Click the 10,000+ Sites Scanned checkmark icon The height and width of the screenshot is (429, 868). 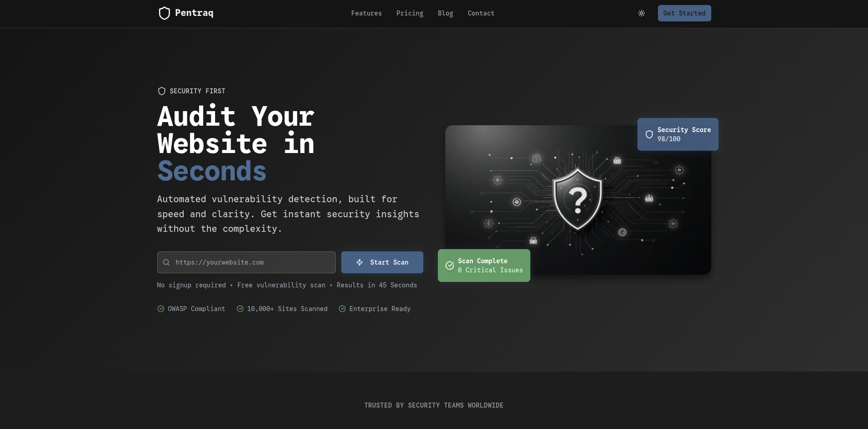pos(240,309)
